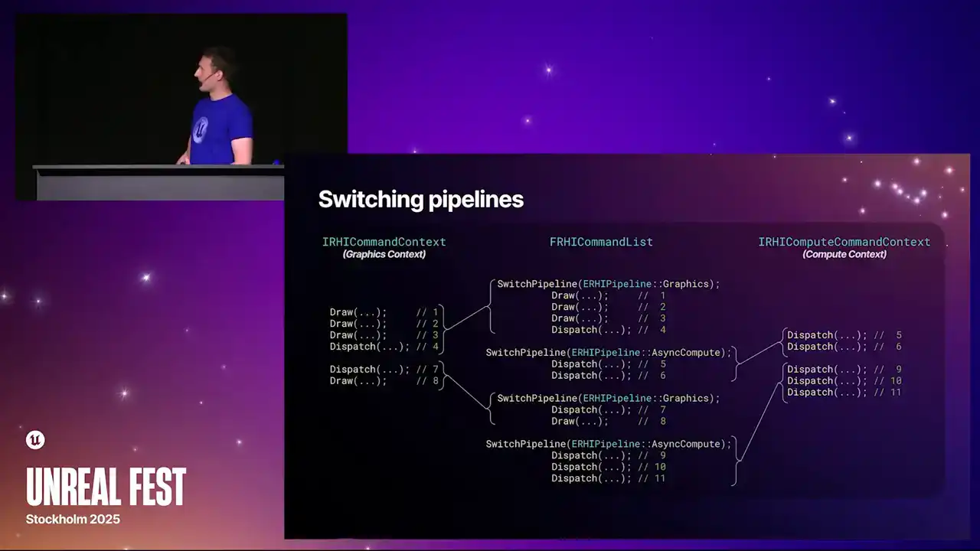This screenshot has height=551, width=980.
Task: Click the first SwitchPipeline AsyncCompute code line
Action: (x=609, y=353)
